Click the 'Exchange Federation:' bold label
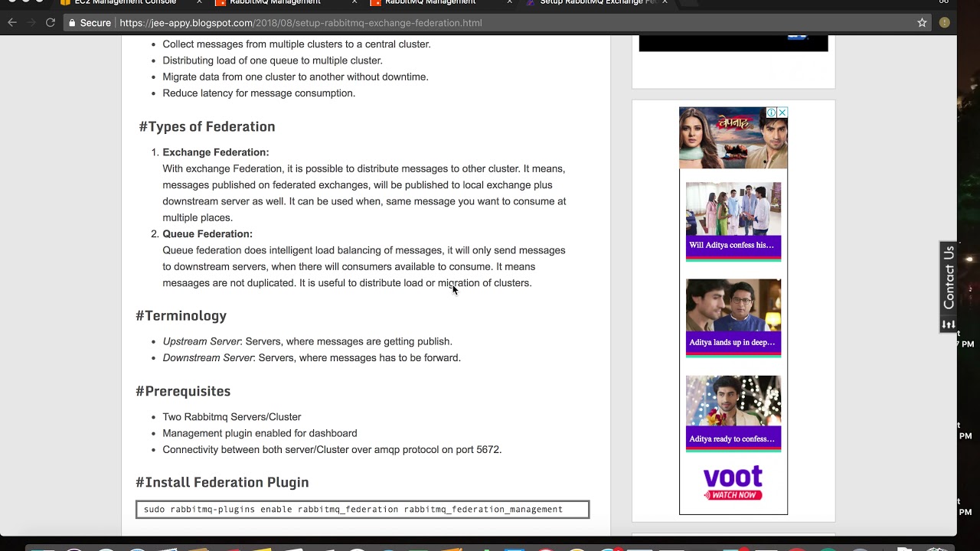The image size is (980, 551). [x=216, y=152]
